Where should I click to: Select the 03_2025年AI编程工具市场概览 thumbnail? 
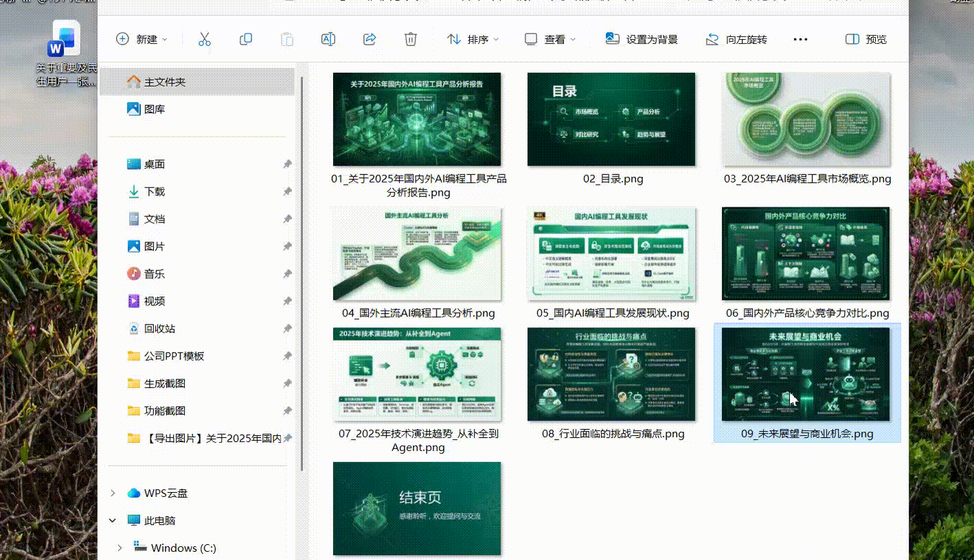click(x=807, y=119)
